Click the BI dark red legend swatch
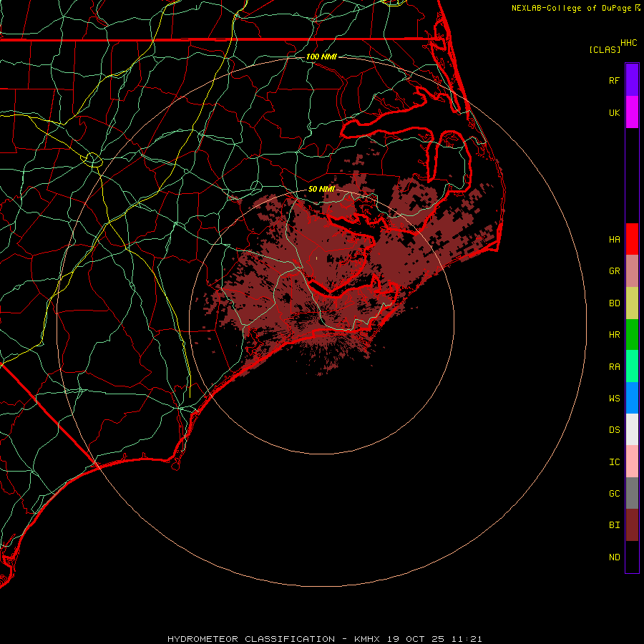The image size is (644, 644). pos(632,525)
